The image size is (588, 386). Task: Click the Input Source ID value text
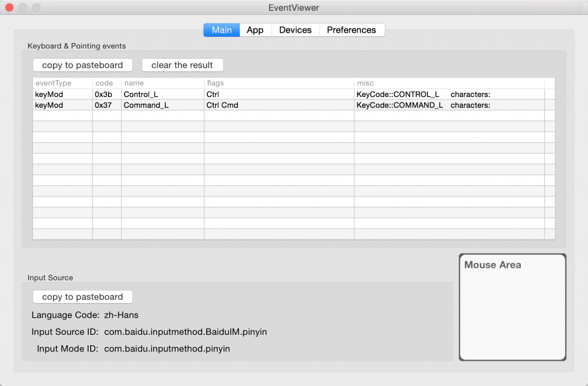[x=185, y=332]
